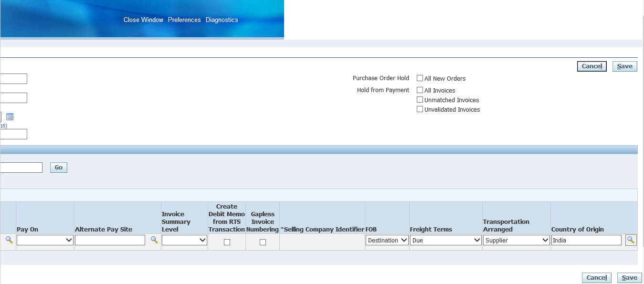Check Create Debit Memo from RTS Transaction
This screenshot has height=284, width=644.
coord(227,242)
